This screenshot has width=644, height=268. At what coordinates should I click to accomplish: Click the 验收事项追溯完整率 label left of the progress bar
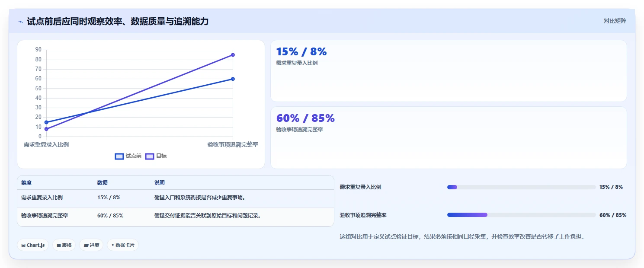pos(363,215)
